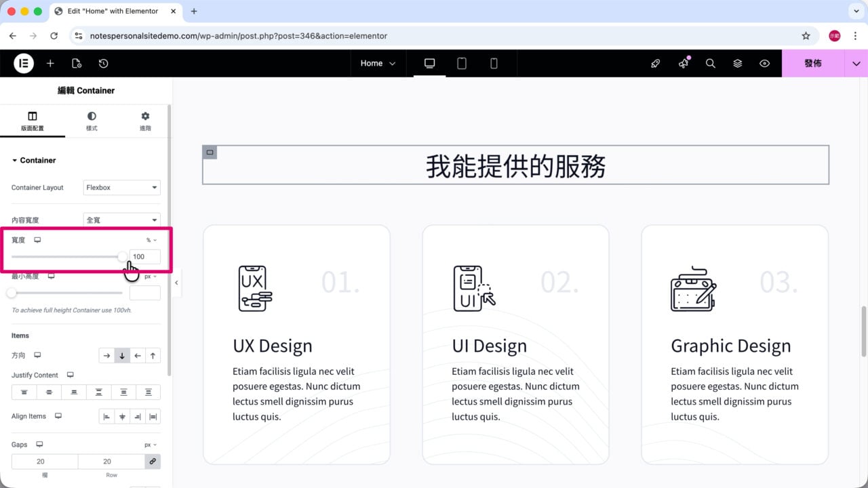
Task: Click responsive icon next to Justify Content
Action: coord(70,375)
